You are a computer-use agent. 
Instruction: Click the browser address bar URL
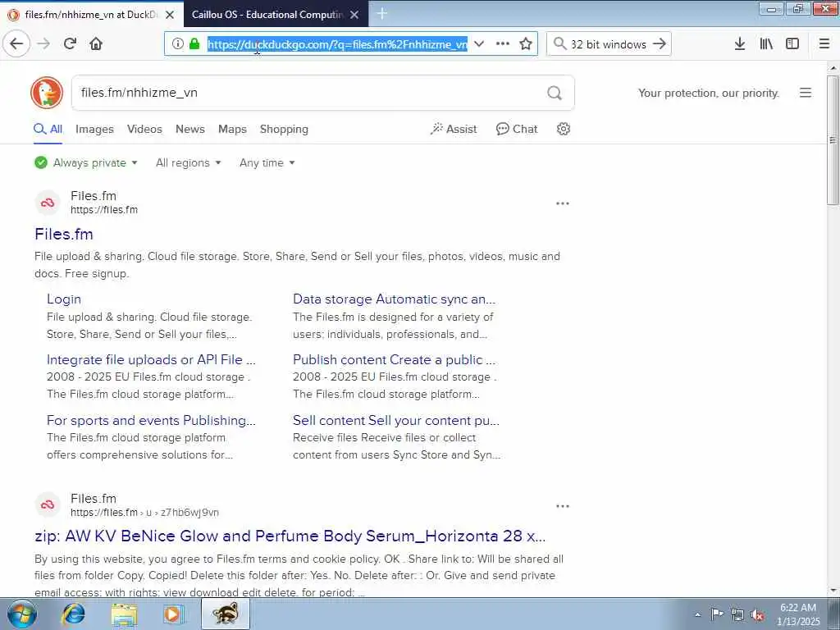(337, 44)
